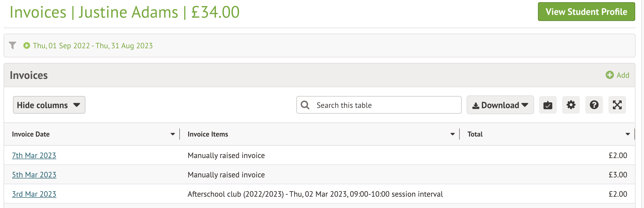Click the Afterschool club invoice row
The height and width of the screenshot is (208, 644).
[315, 194]
